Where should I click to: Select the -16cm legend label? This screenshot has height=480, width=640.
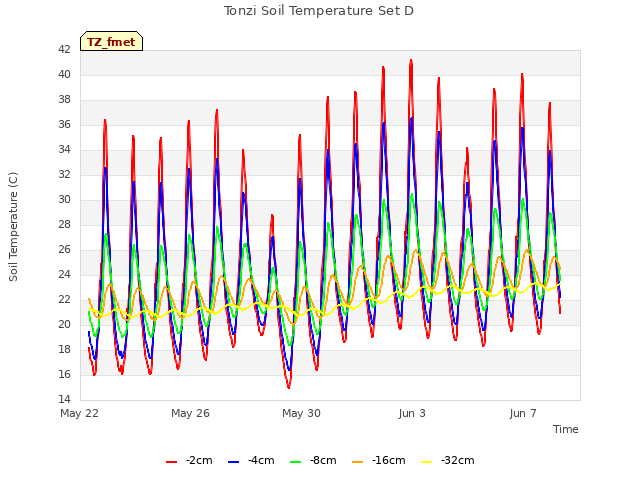(389, 460)
